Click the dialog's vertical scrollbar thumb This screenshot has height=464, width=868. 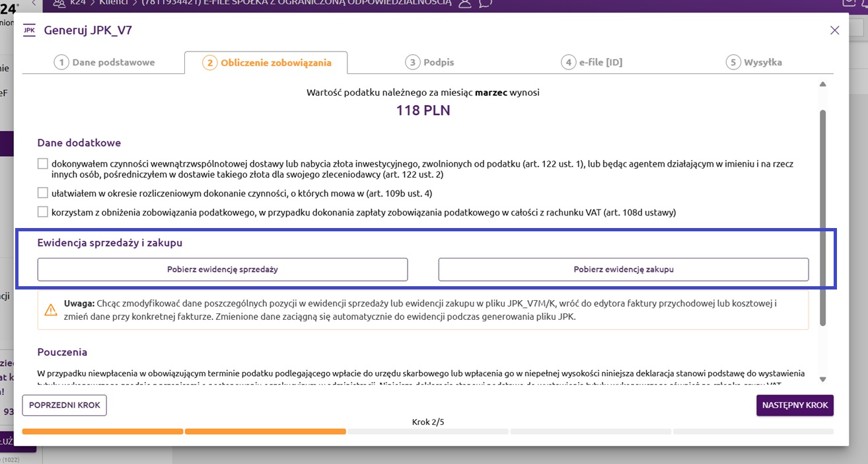click(822, 217)
